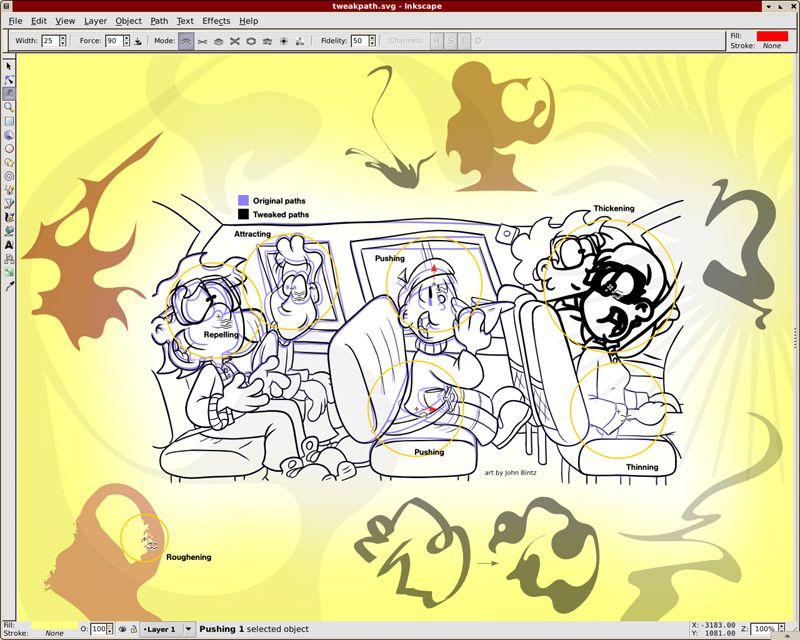The width and height of the screenshot is (800, 640).
Task: Select the Selector arrow tool
Action: point(9,66)
